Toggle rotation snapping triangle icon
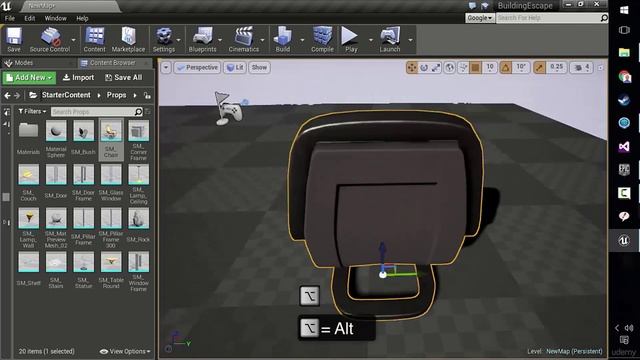This screenshot has width=640, height=360. (505, 68)
